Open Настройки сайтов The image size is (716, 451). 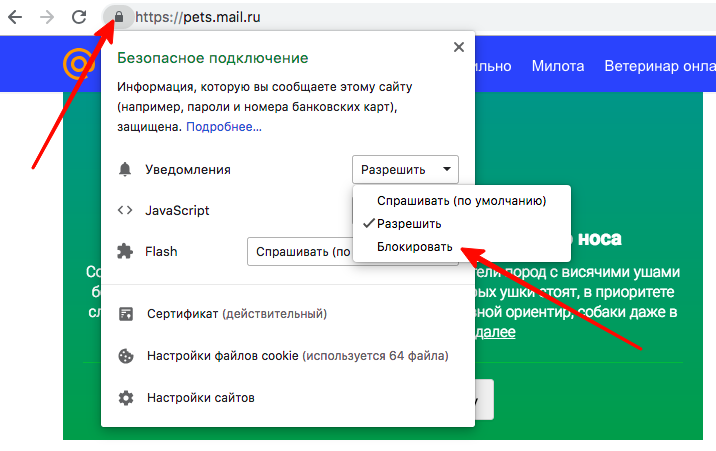pyautogui.click(x=200, y=398)
